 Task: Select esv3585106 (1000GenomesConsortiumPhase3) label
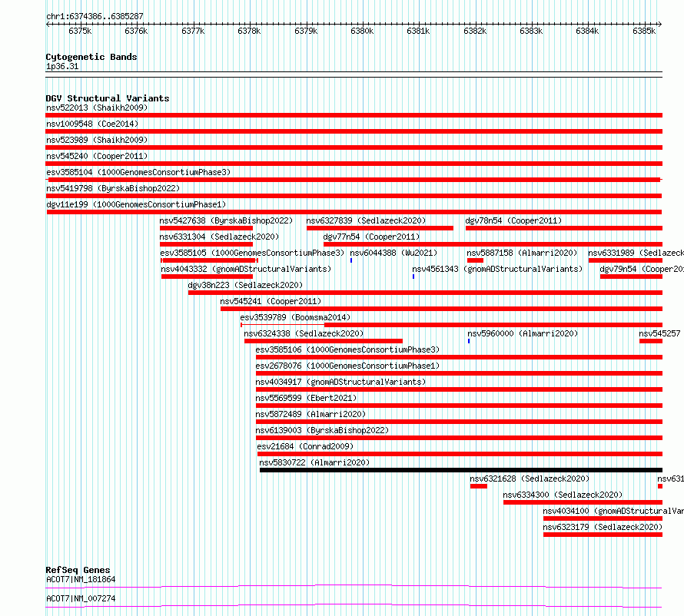[347, 349]
